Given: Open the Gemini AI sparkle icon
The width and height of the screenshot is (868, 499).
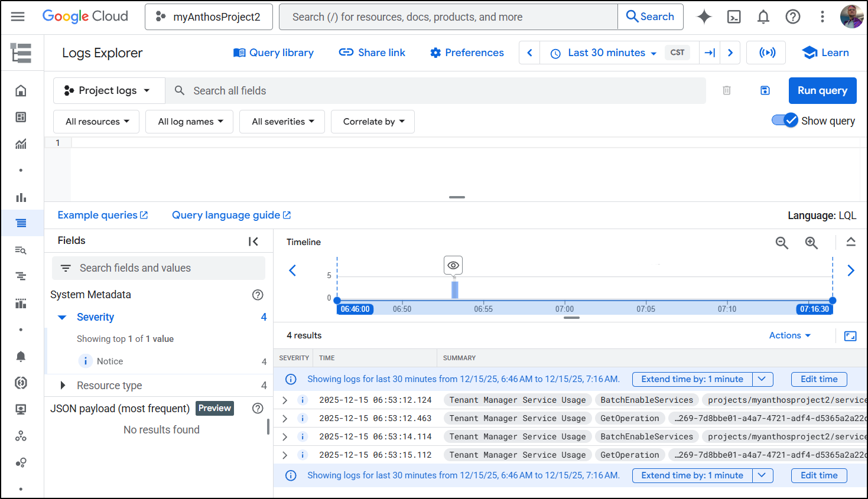Looking at the screenshot, I should [704, 17].
